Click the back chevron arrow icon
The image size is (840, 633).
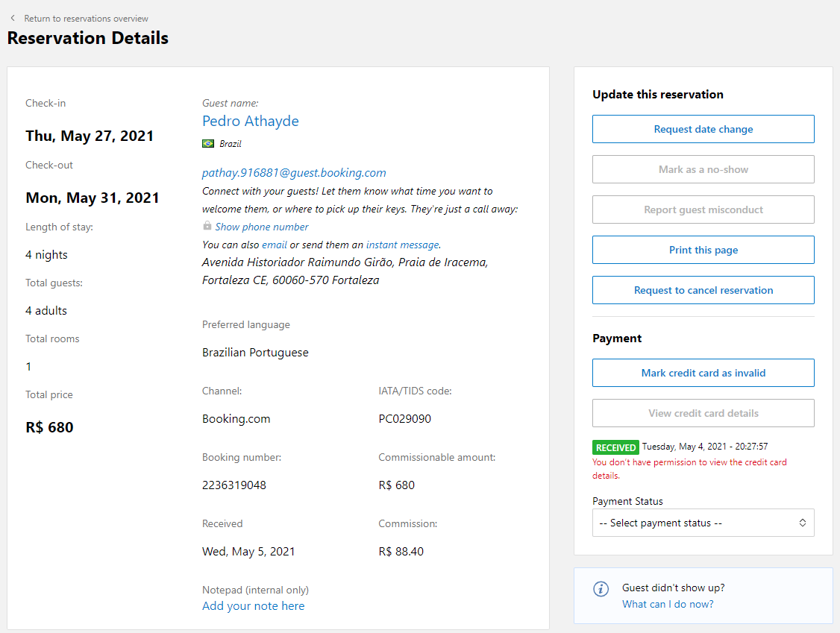(13, 18)
